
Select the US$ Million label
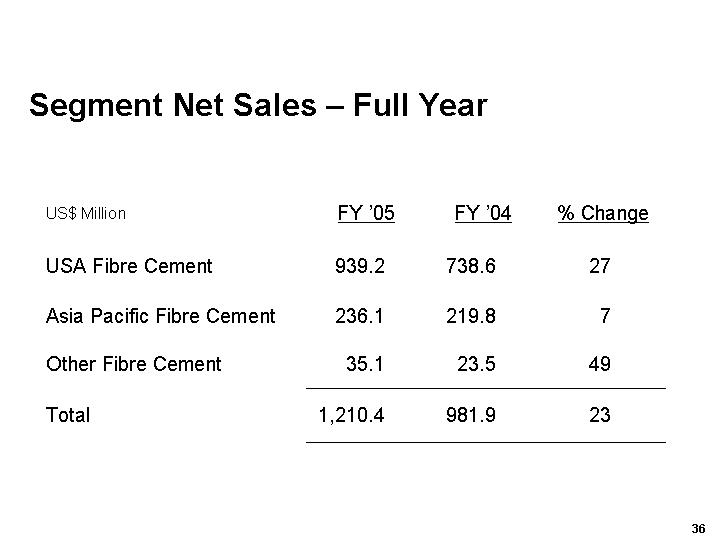[86, 213]
